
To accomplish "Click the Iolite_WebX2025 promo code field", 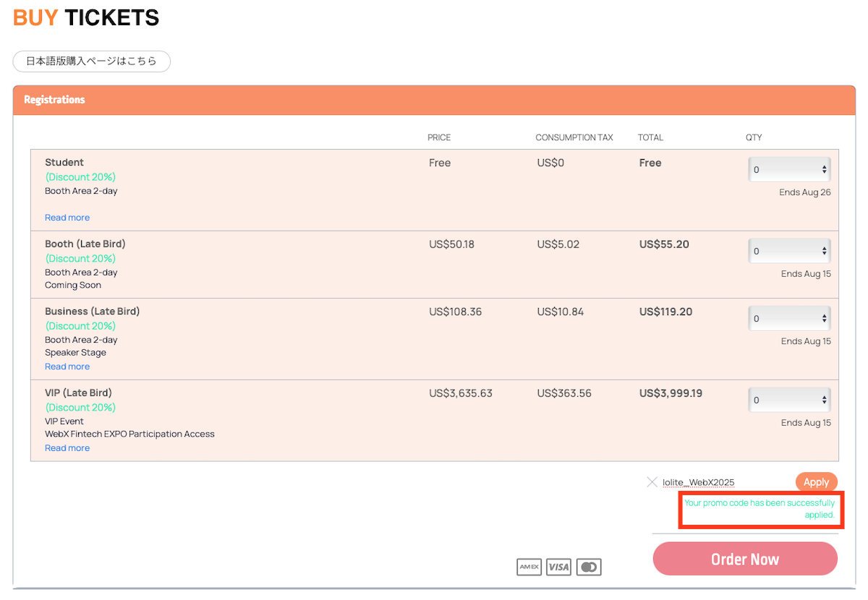I will tap(699, 481).
